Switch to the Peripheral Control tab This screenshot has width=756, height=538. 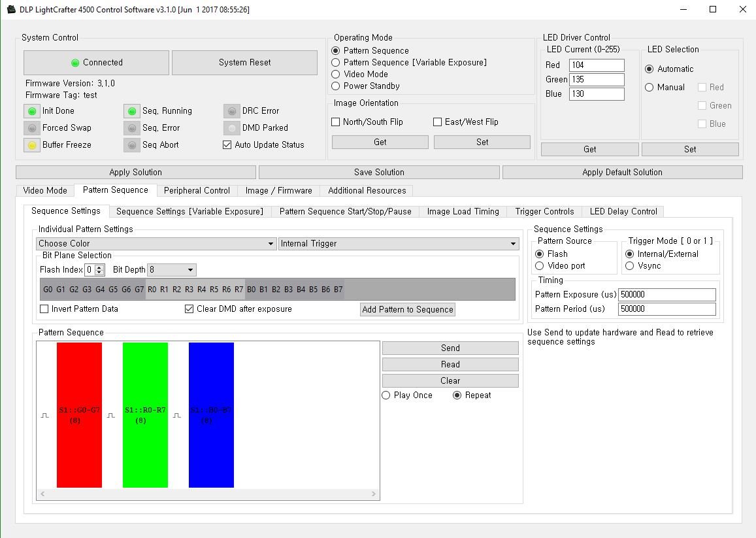coord(197,191)
